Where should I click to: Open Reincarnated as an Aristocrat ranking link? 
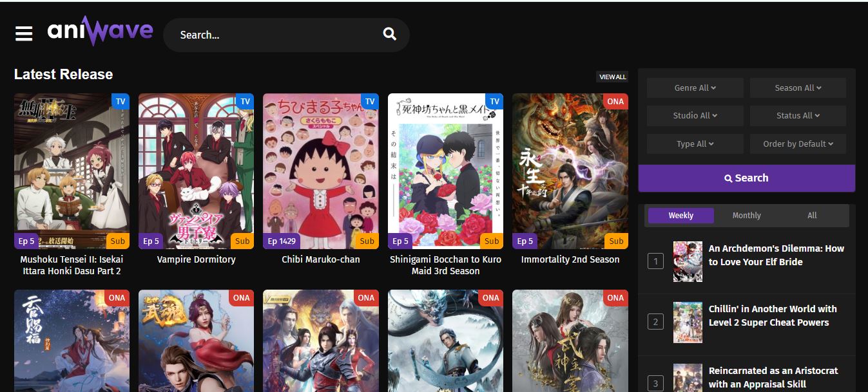[773, 377]
